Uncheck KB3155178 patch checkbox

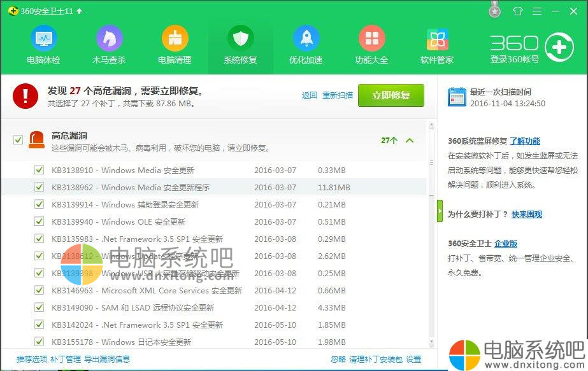(39, 342)
